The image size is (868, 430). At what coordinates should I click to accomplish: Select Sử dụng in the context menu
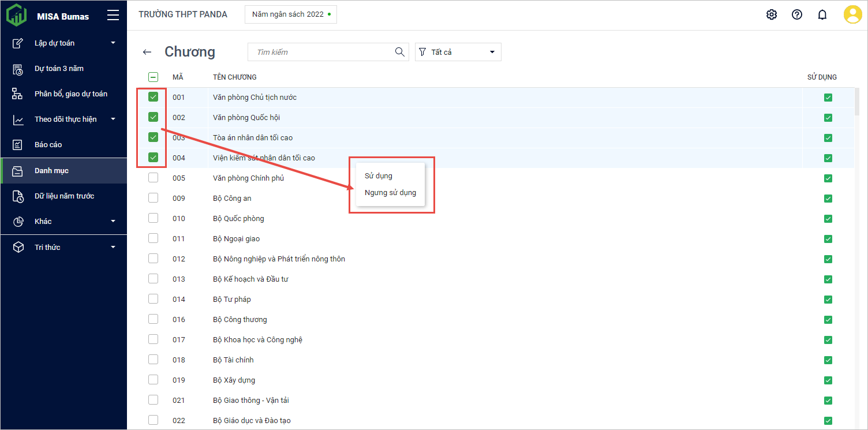pos(379,176)
